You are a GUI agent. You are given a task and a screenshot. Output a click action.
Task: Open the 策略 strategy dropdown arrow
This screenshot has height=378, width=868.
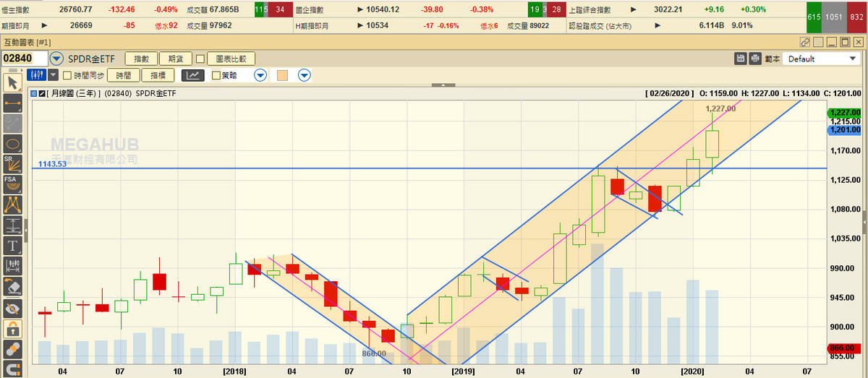coord(260,74)
